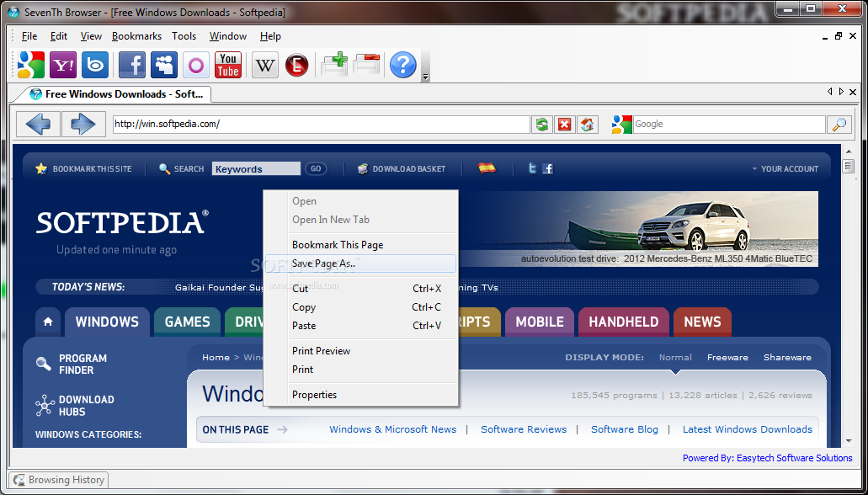The height and width of the screenshot is (495, 868).
Task: Open the Window menu
Action: pyautogui.click(x=228, y=36)
